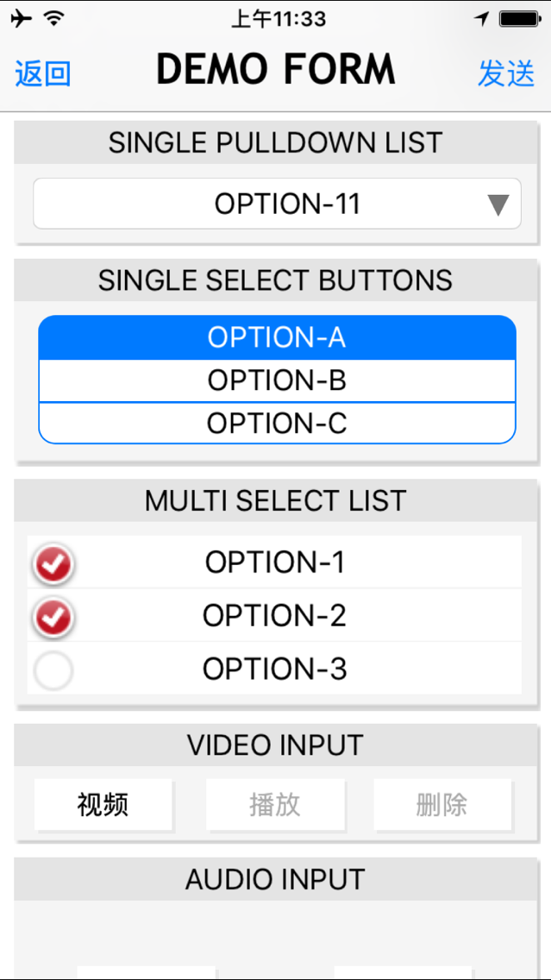Tap the 播放 play button

(x=275, y=804)
